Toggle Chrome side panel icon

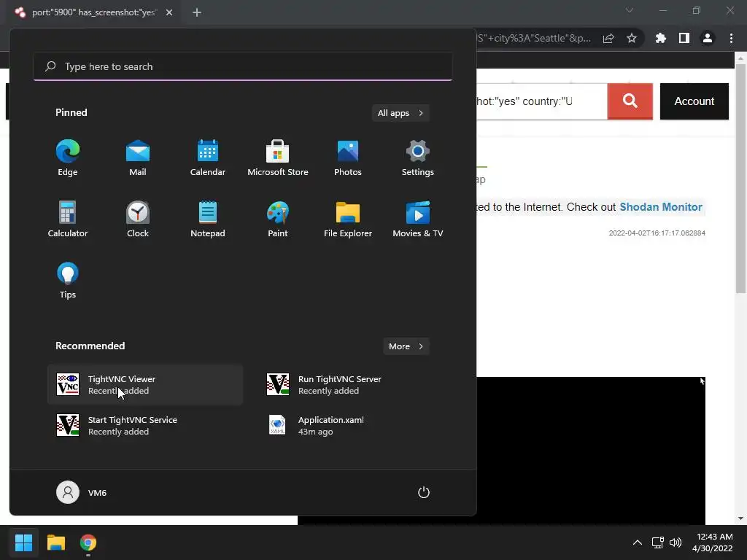tap(684, 38)
